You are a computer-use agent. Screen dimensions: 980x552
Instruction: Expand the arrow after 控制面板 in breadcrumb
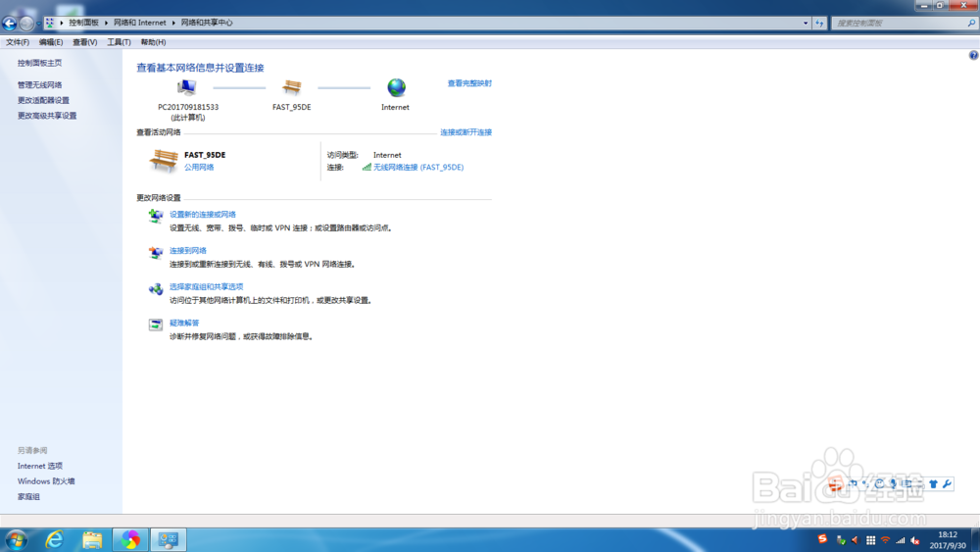[x=106, y=23]
